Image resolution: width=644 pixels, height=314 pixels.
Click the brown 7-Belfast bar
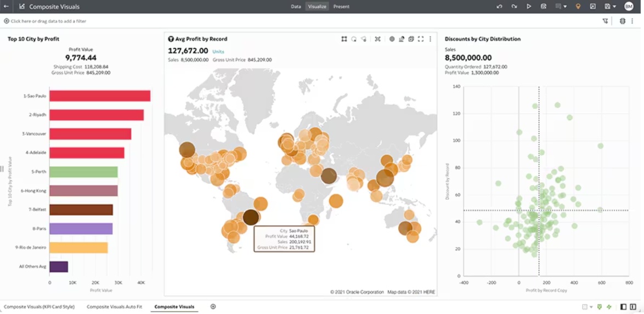[x=81, y=210]
